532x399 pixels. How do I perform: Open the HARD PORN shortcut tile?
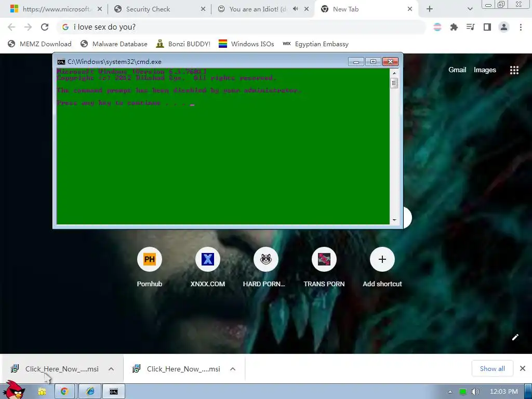[265, 268]
